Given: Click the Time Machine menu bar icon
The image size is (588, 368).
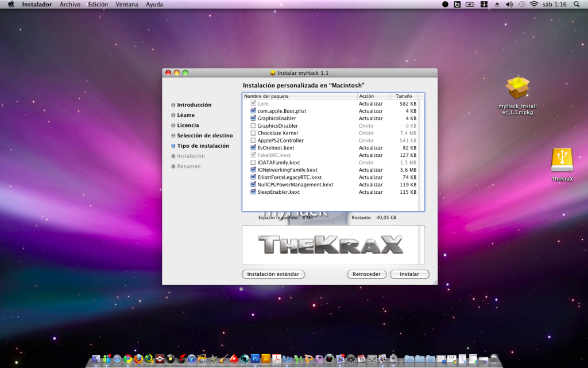Looking at the screenshot, I should click(x=521, y=5).
